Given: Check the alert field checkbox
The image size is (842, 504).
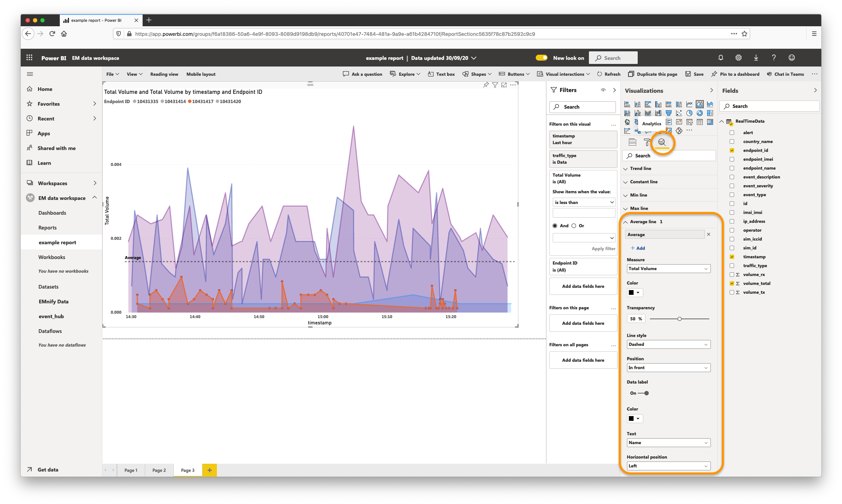Looking at the screenshot, I should pyautogui.click(x=732, y=133).
